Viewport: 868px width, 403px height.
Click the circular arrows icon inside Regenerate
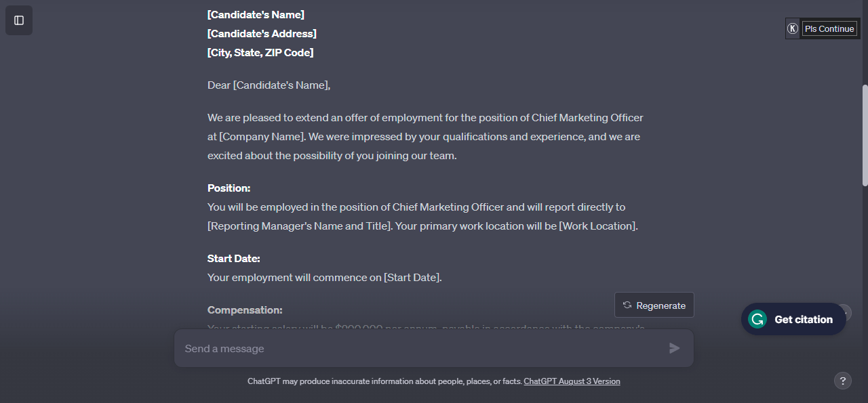point(627,305)
